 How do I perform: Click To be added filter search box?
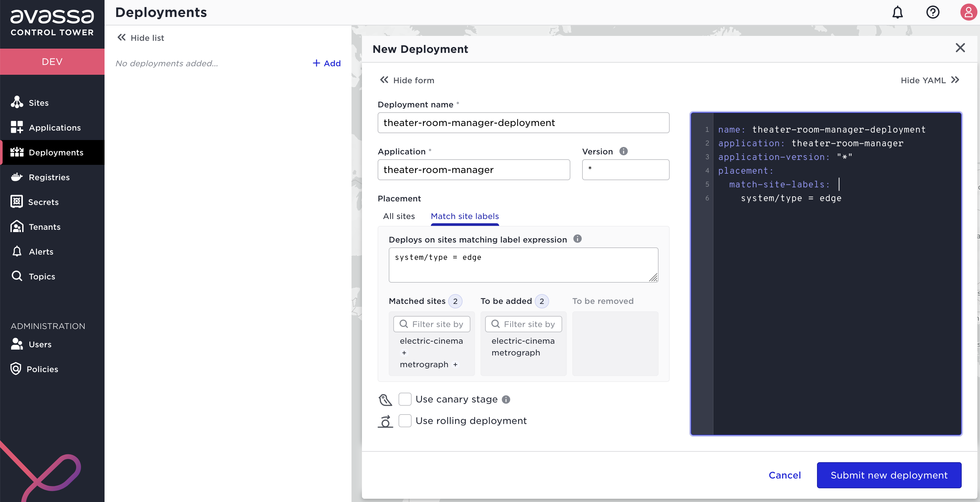click(523, 324)
